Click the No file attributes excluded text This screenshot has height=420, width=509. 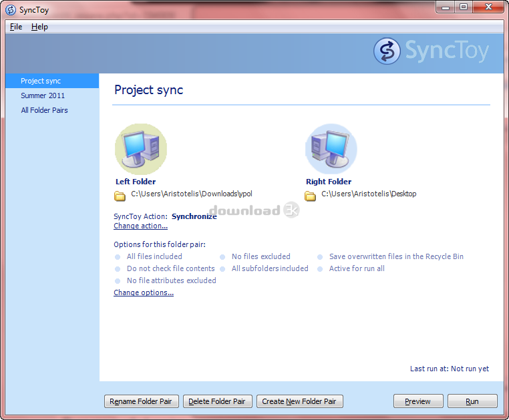tap(172, 280)
